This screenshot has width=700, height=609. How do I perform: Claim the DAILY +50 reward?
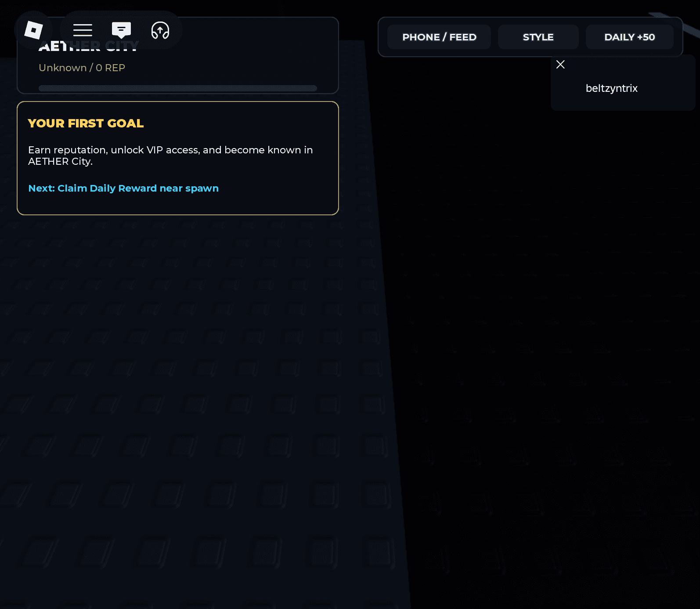(x=630, y=37)
